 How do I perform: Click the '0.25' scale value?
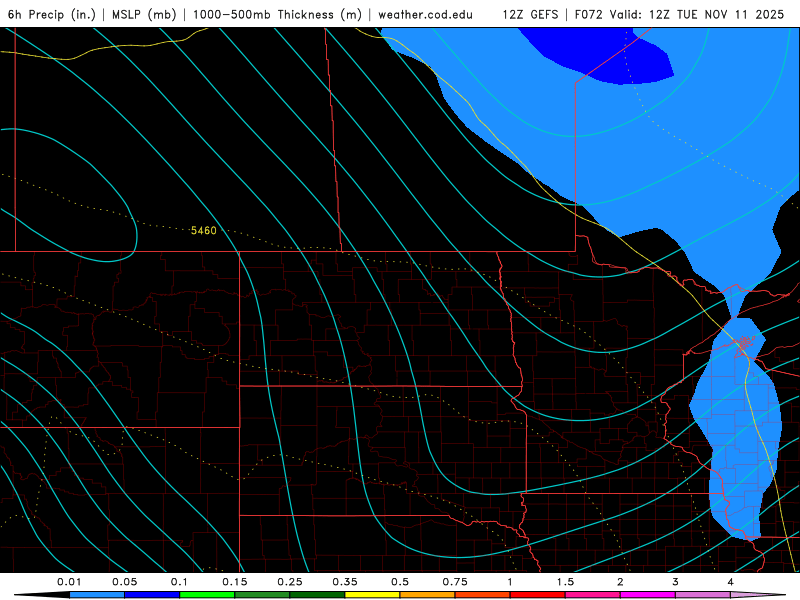click(x=290, y=582)
